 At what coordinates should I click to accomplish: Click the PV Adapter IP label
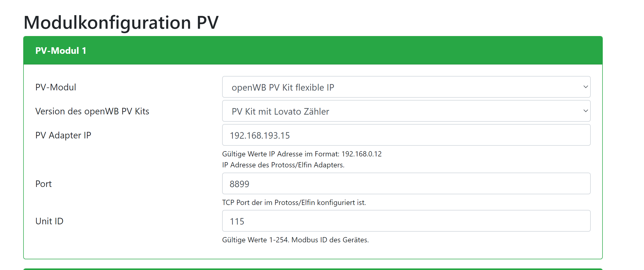[x=63, y=135]
